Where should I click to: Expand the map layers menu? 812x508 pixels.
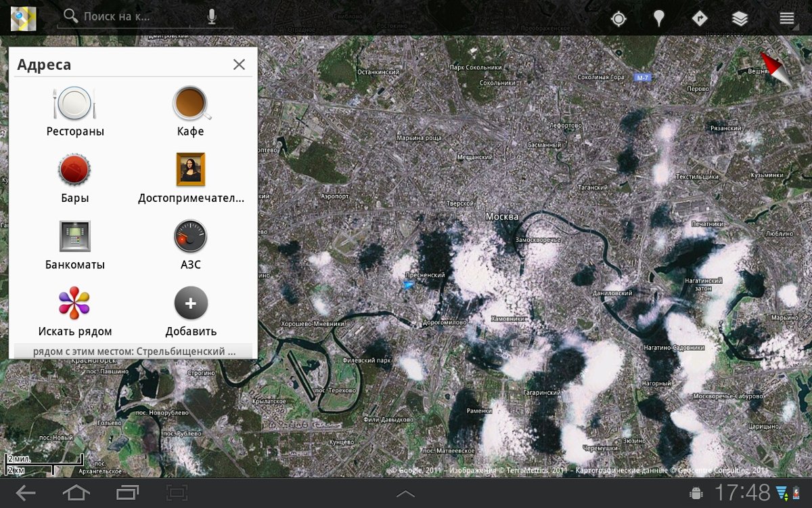pos(740,18)
